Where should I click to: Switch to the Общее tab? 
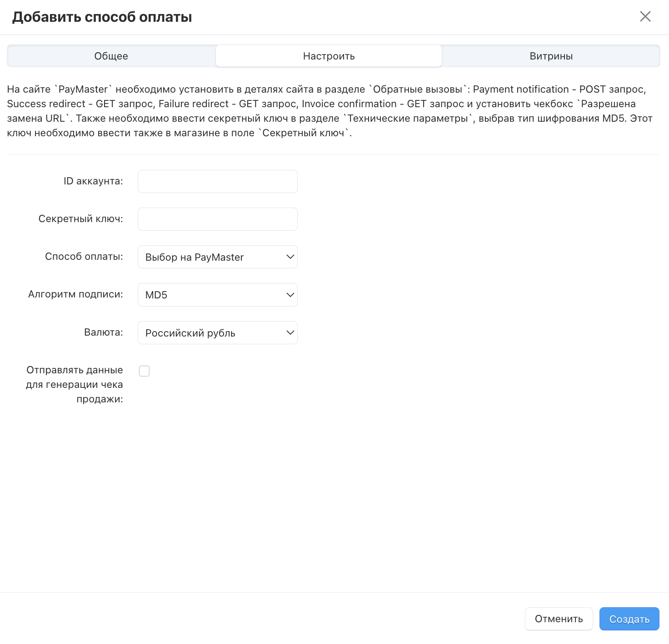(x=111, y=56)
